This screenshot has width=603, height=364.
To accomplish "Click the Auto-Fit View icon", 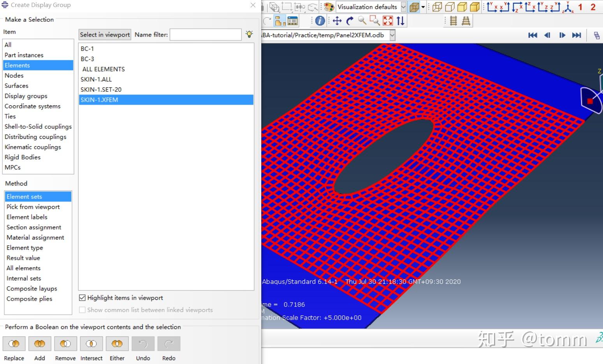I will [387, 21].
